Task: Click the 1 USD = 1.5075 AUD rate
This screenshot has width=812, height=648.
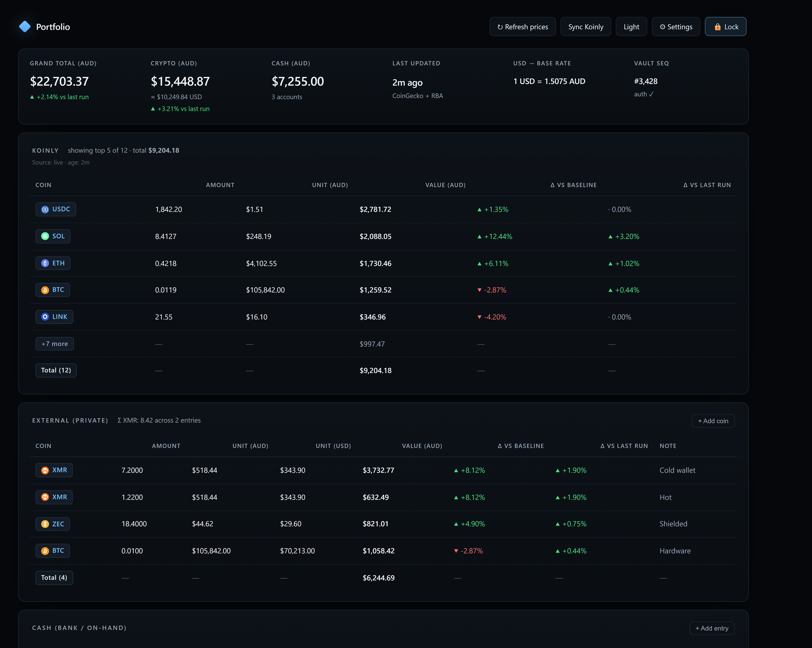Action: [x=550, y=81]
